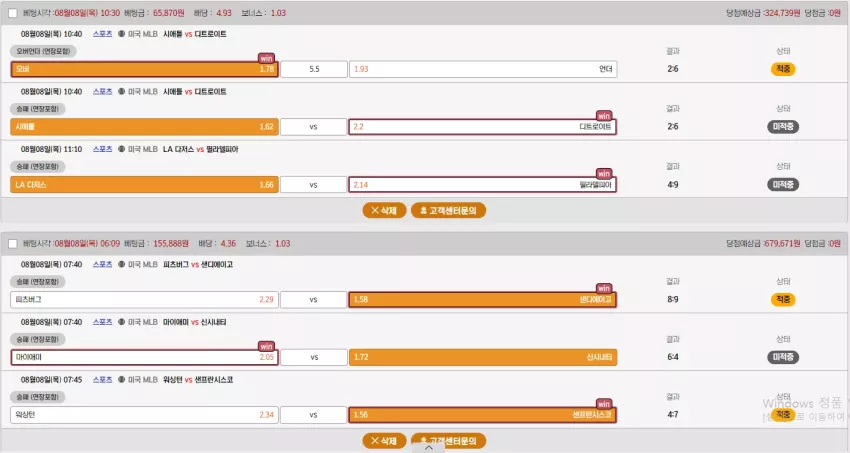Click the 4:7 result score
850x453 pixels.
tap(673, 415)
